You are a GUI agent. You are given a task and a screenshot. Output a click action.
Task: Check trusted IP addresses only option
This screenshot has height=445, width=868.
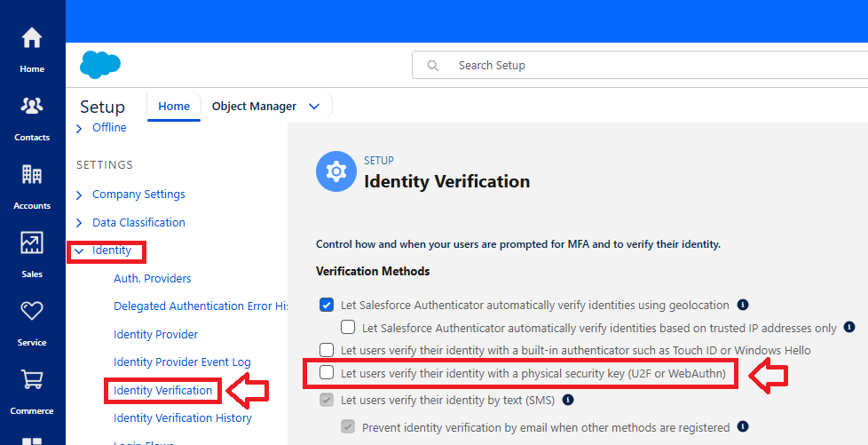348,328
